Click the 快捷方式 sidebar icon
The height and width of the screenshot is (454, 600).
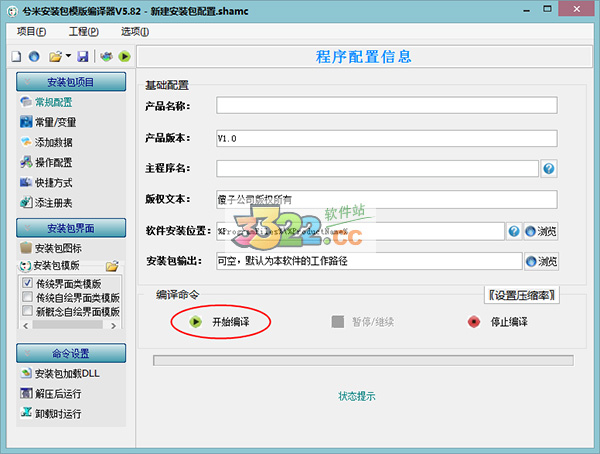coord(26,183)
